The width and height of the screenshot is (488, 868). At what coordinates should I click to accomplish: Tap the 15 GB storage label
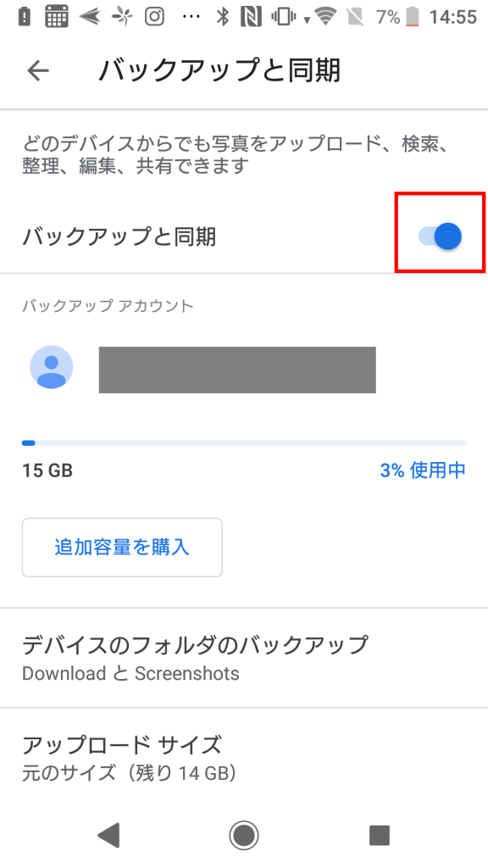[47, 470]
